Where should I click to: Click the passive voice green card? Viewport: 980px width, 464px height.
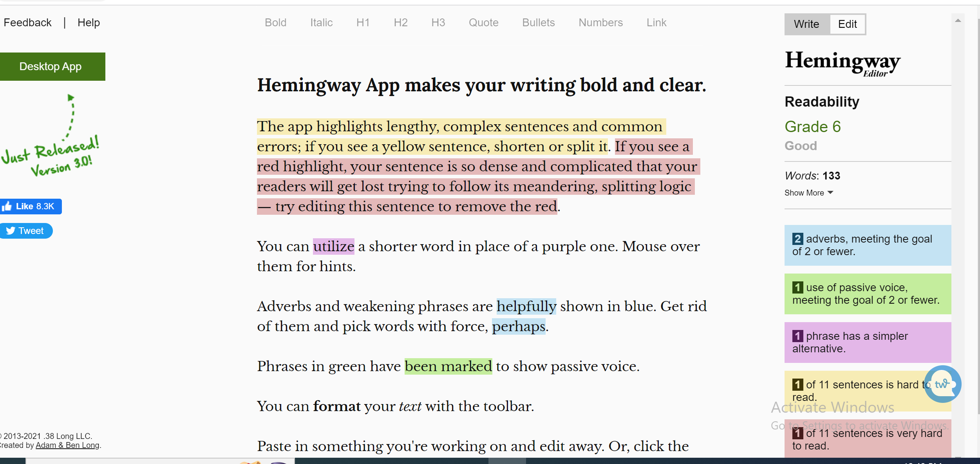coord(868,294)
